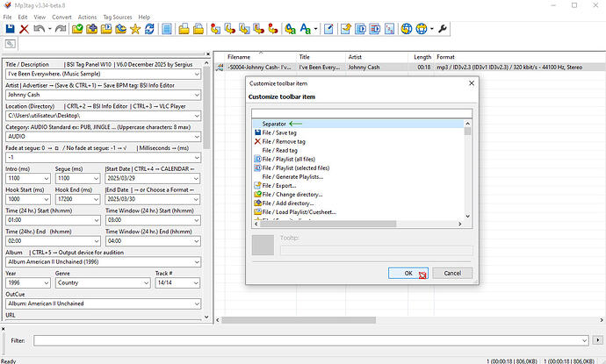This screenshot has width=606, height=364.
Task: Click the Options wrench icon
Action: point(443,29)
